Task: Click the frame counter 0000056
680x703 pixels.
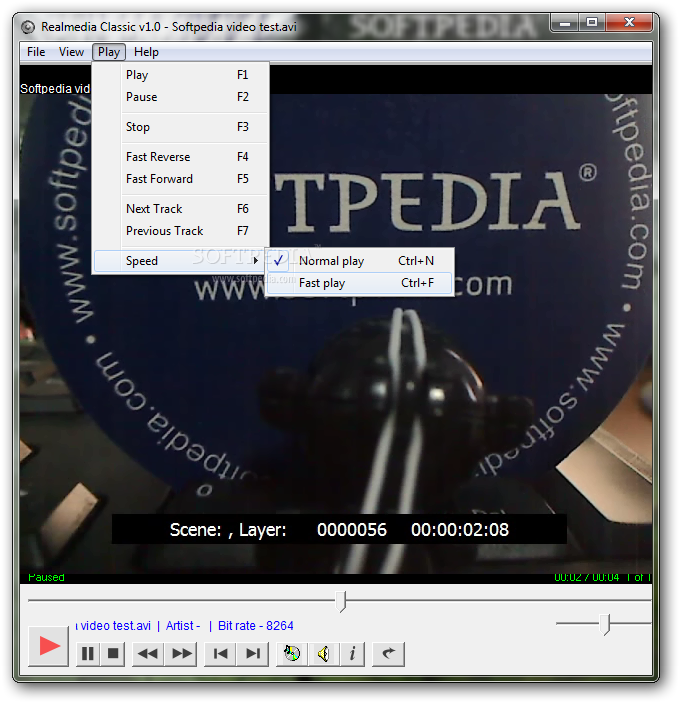Action: 352,530
